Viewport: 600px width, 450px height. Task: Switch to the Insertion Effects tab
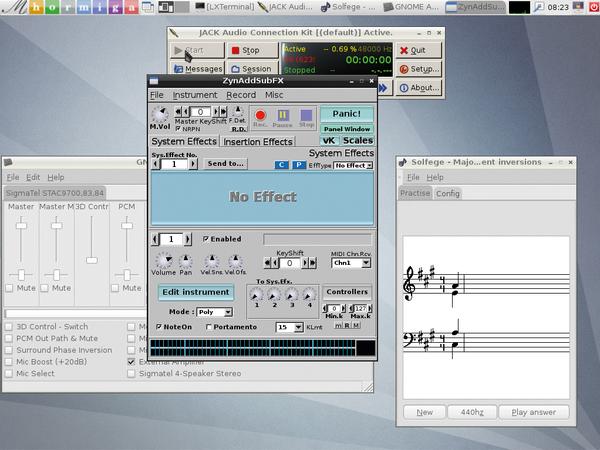258,142
